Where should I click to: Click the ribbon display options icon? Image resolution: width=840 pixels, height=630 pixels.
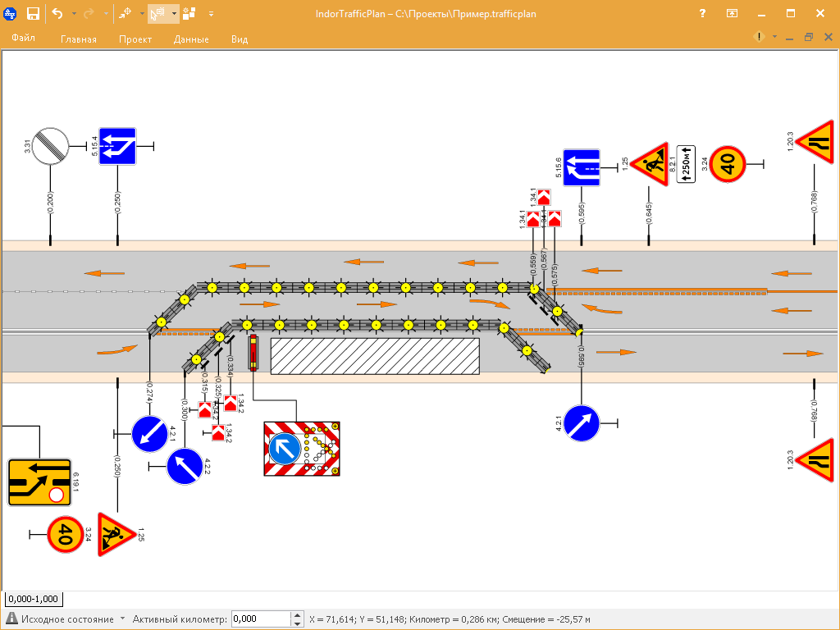click(x=731, y=13)
